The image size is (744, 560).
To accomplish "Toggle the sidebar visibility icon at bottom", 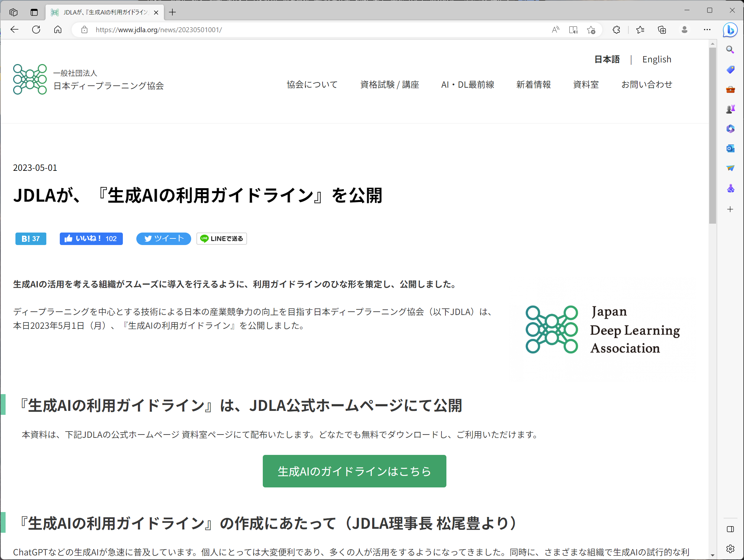I will (x=730, y=529).
